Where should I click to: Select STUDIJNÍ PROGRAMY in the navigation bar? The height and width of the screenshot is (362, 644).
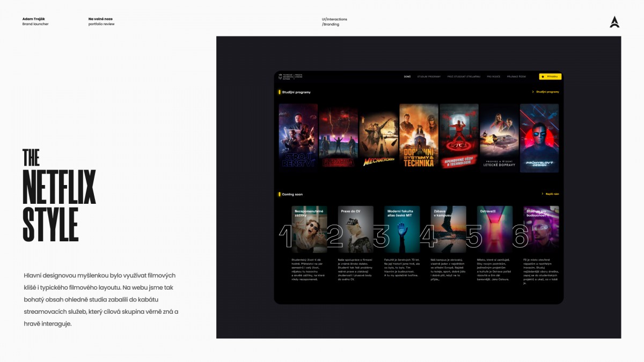click(429, 77)
